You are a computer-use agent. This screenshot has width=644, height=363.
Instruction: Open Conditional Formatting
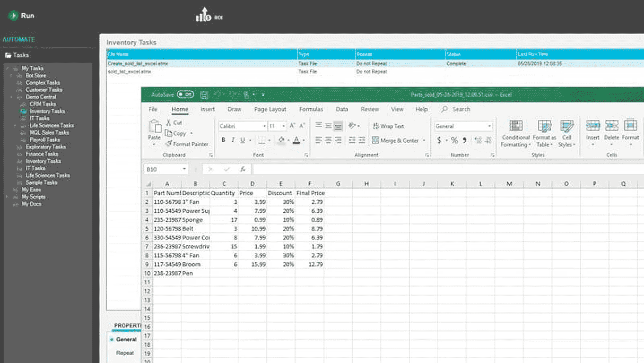(x=516, y=133)
